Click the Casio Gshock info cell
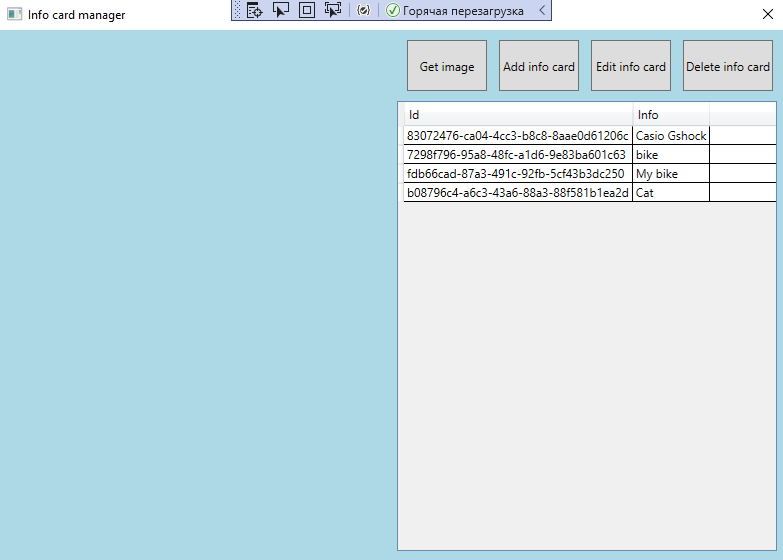Viewport: 783px width, 560px height. 671,135
